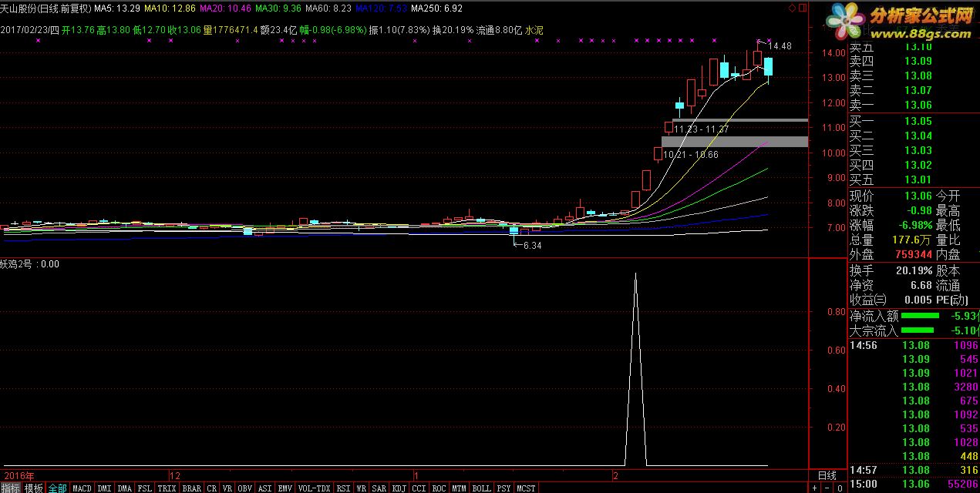Select the EMV indicator tab
The height and width of the screenshot is (493, 980).
pos(285,488)
